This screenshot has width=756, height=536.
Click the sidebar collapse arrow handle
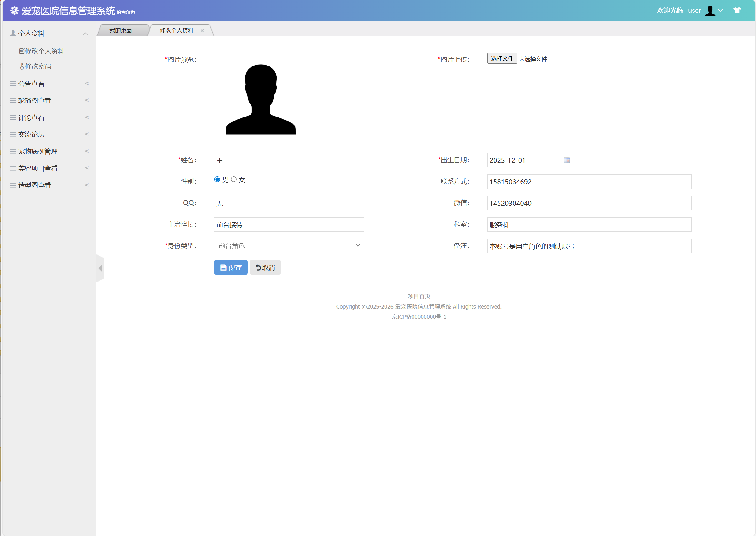pos(100,268)
